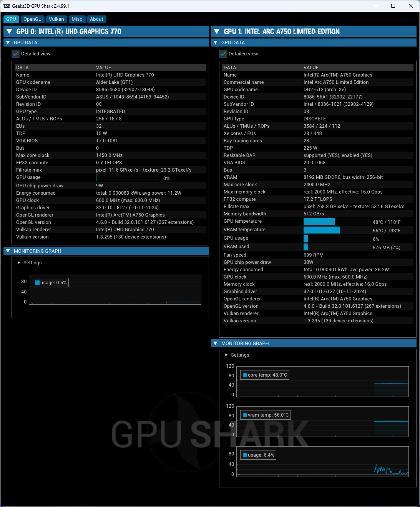Minimize the GPU Shark window
420x507 pixels.
tap(375, 6)
